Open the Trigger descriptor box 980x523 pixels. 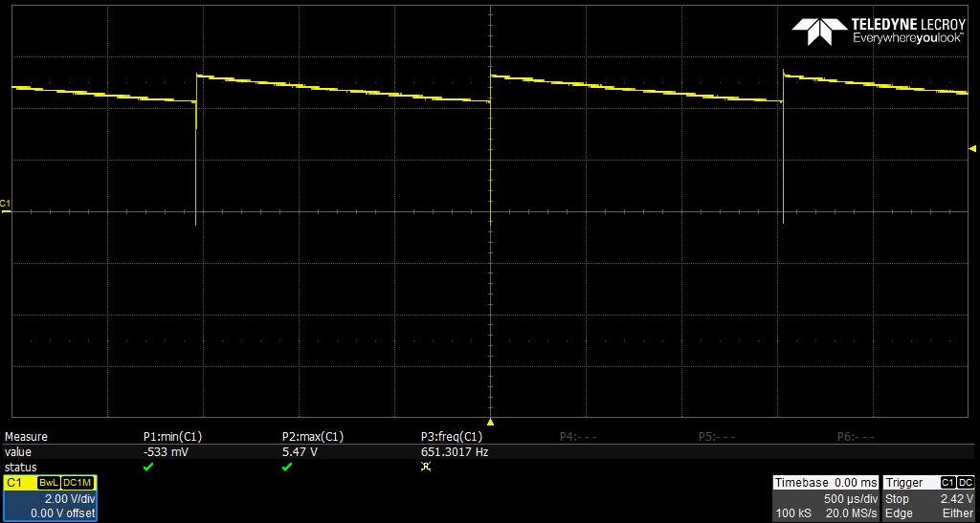coord(928,499)
